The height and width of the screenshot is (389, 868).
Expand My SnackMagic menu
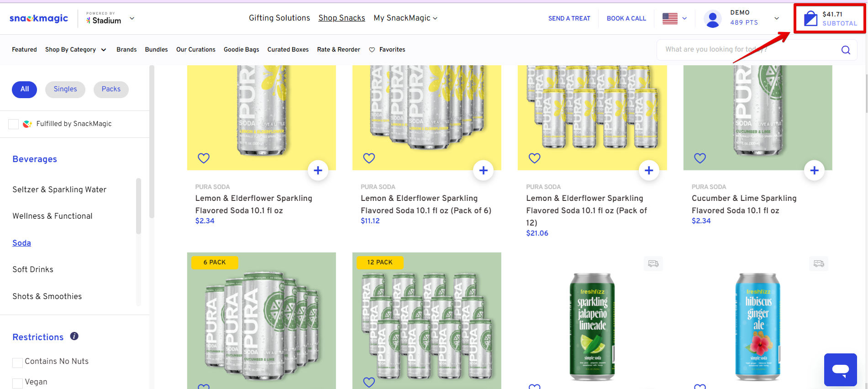(405, 18)
